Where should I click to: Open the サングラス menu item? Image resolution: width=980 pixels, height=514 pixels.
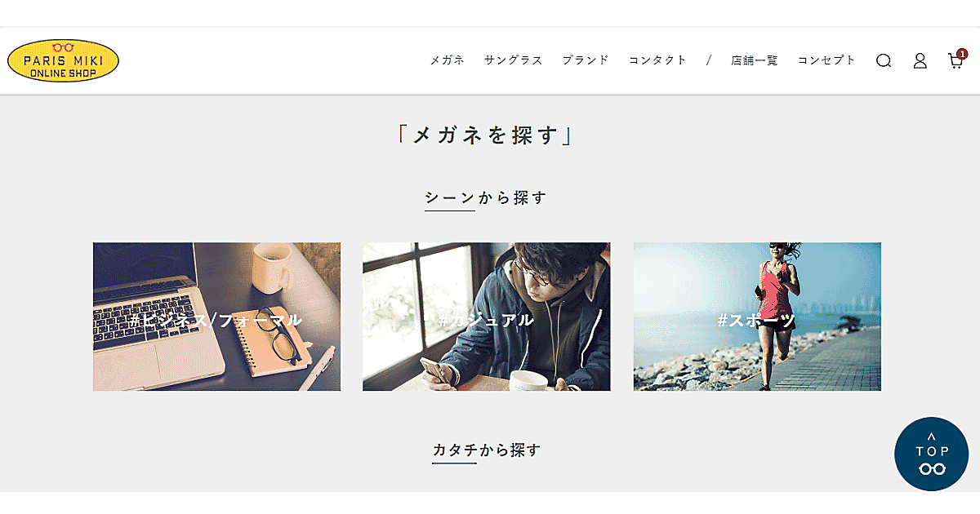tap(513, 60)
